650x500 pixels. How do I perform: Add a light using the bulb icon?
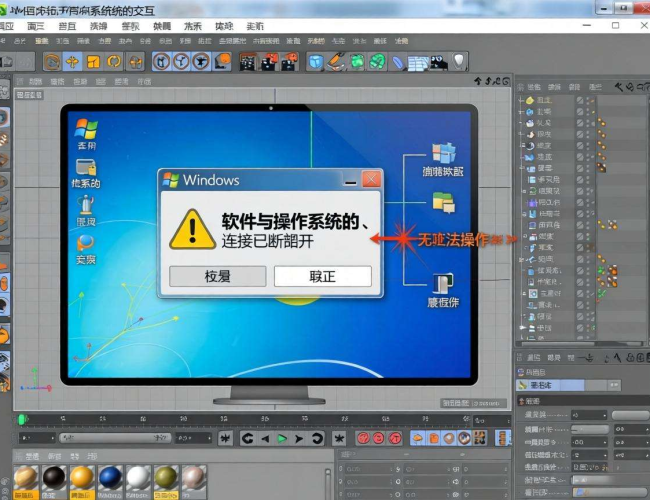tap(459, 62)
